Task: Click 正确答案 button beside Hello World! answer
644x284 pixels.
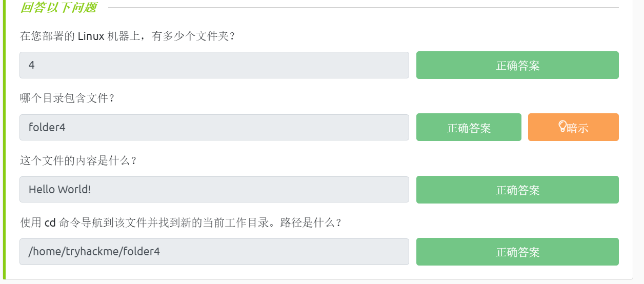Action: [517, 190]
